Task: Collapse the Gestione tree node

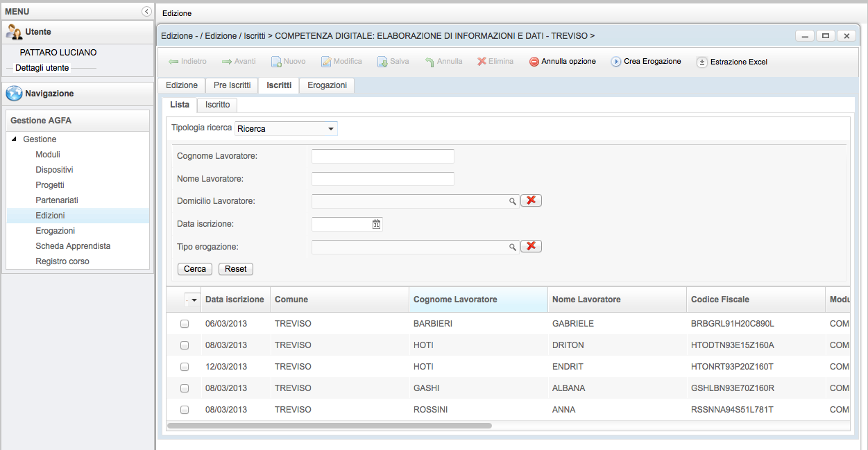Action: point(15,139)
